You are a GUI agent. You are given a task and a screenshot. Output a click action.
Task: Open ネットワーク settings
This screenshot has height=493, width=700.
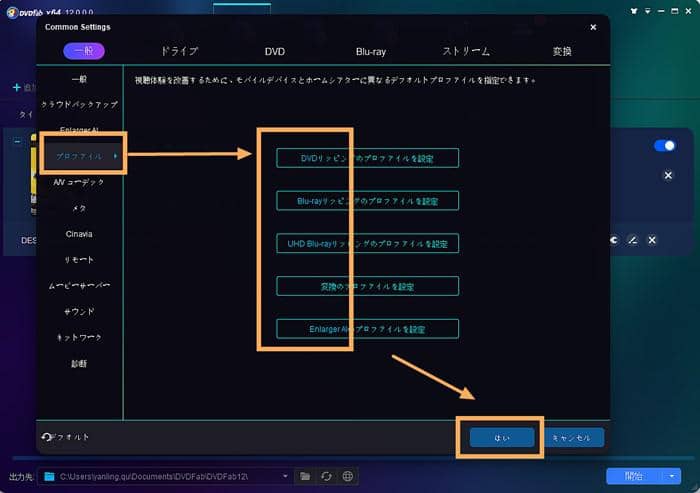click(79, 337)
